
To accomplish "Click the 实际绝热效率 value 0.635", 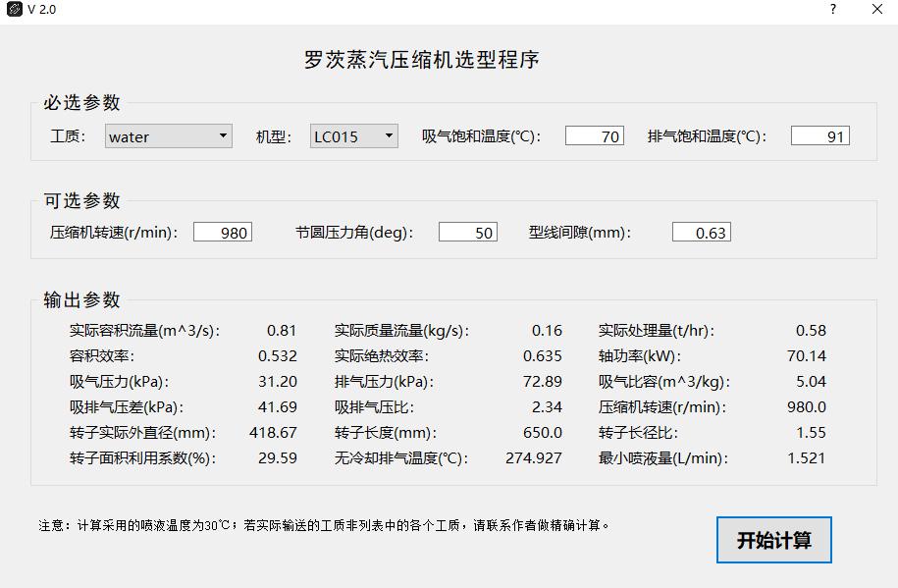I will 542,356.
